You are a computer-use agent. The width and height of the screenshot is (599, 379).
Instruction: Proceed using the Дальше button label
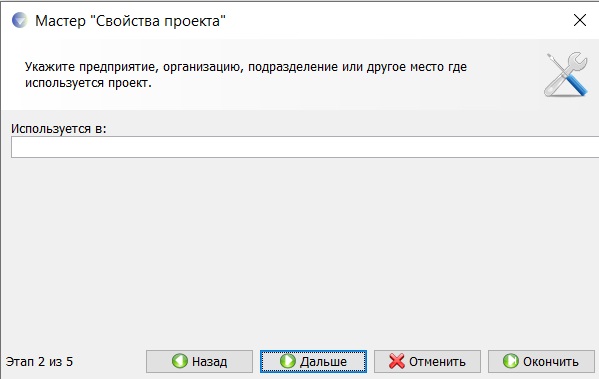(x=323, y=361)
